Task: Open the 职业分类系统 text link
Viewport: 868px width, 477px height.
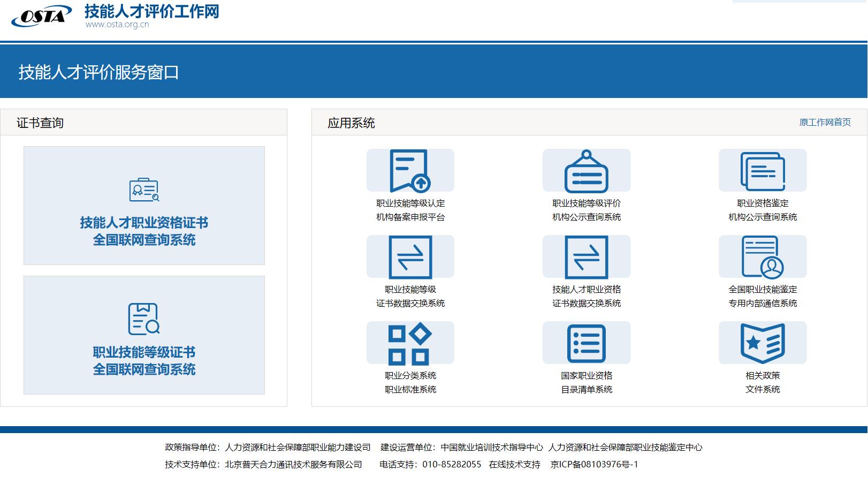Action: (410, 376)
